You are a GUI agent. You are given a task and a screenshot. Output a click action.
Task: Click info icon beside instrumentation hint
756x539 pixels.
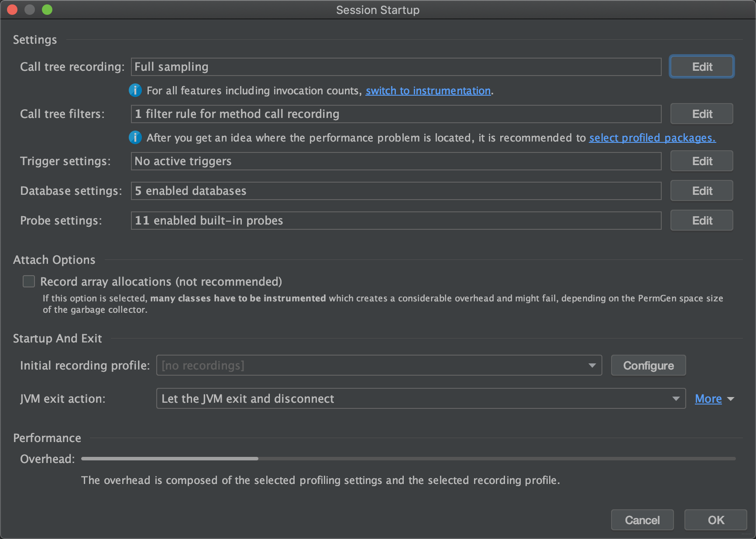click(135, 90)
